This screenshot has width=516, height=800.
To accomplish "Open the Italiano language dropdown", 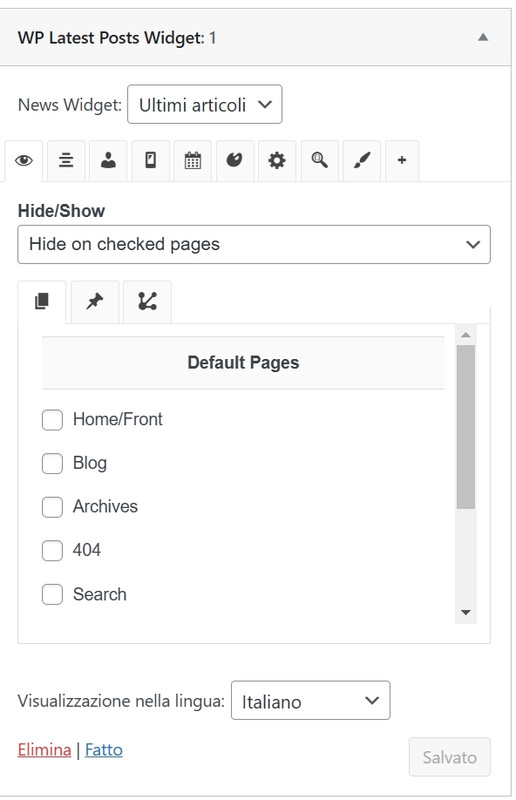I will coord(311,701).
